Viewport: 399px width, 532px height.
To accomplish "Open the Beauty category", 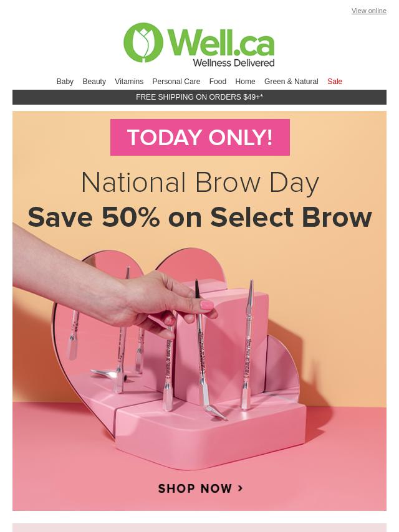I will (94, 82).
